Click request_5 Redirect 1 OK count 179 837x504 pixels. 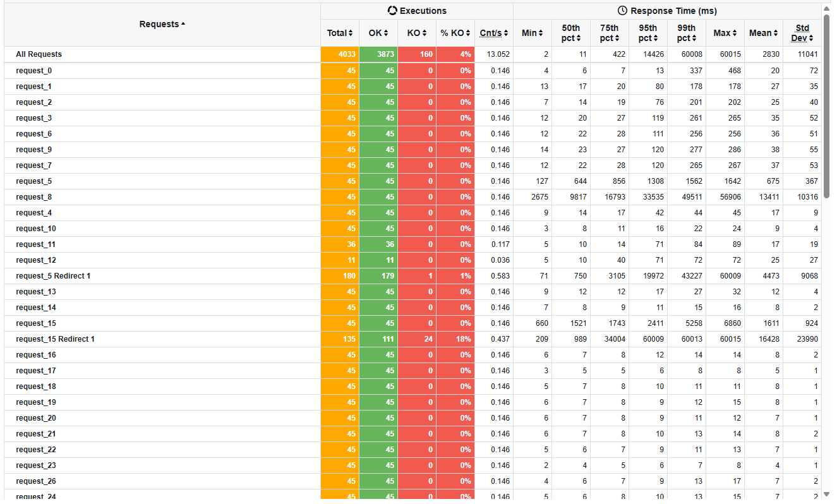click(x=387, y=276)
